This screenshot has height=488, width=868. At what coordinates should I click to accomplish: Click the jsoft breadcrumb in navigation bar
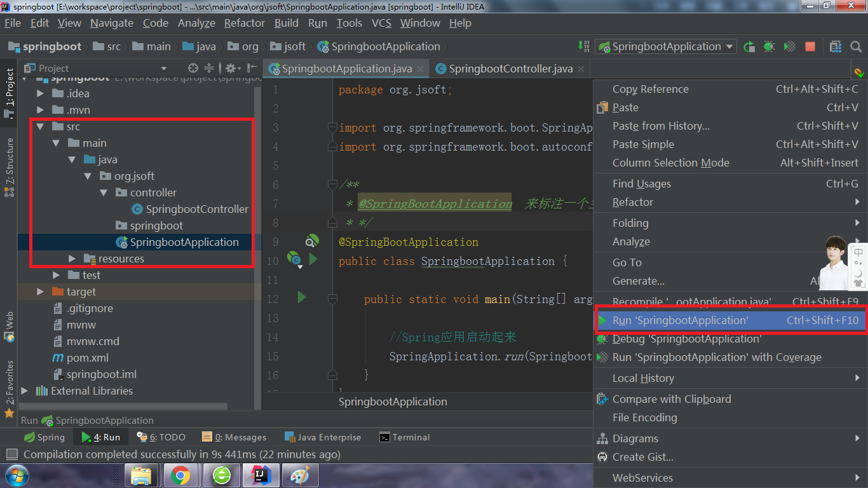pyautogui.click(x=288, y=46)
